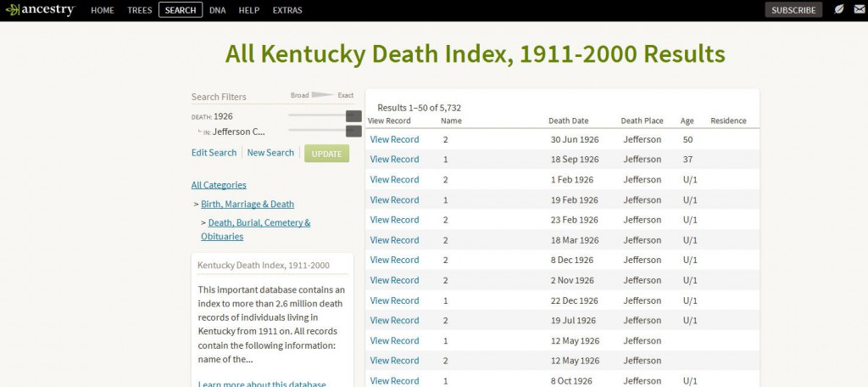View Record for 22 Dec 1926 death
This screenshot has width=868, height=387.
point(394,300)
